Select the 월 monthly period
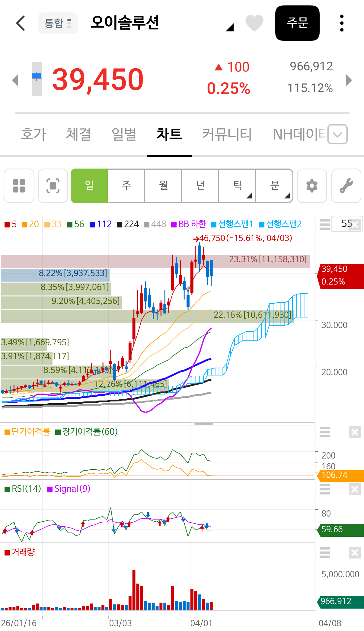This screenshot has height=631, width=364. (x=163, y=185)
